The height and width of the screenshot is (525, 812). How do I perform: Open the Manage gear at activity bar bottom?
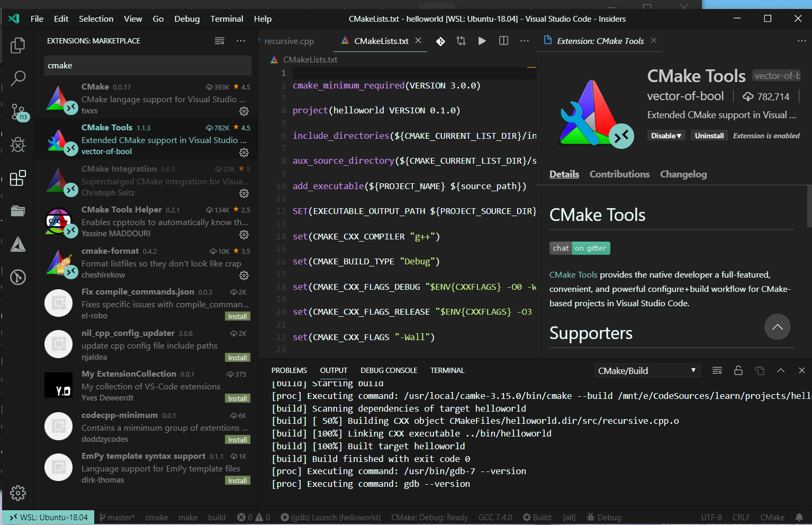coord(17,493)
